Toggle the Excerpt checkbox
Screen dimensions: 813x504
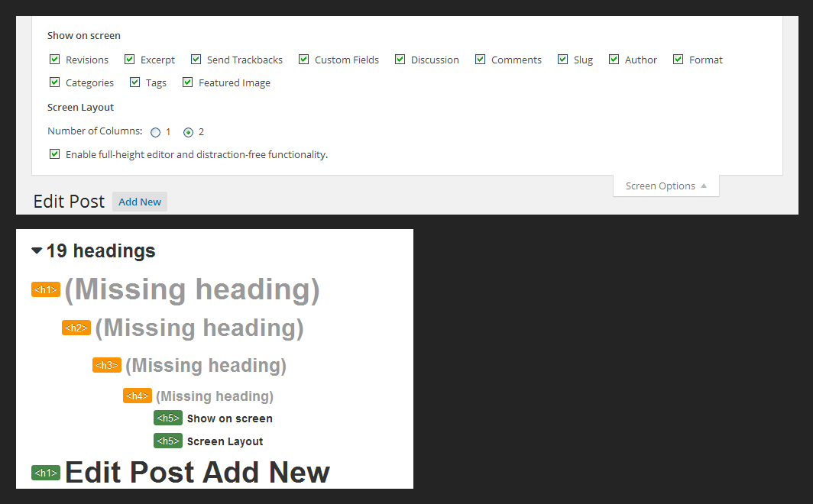coord(130,60)
